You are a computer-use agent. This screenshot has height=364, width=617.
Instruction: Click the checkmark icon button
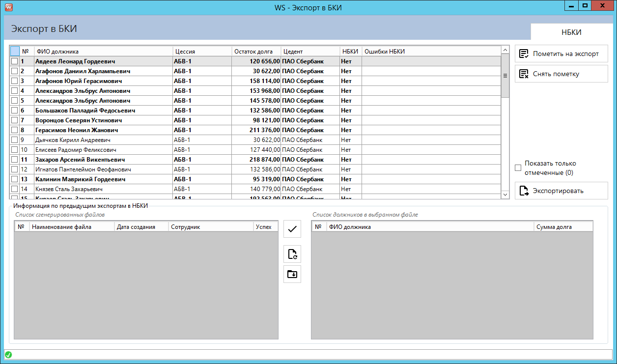292,229
